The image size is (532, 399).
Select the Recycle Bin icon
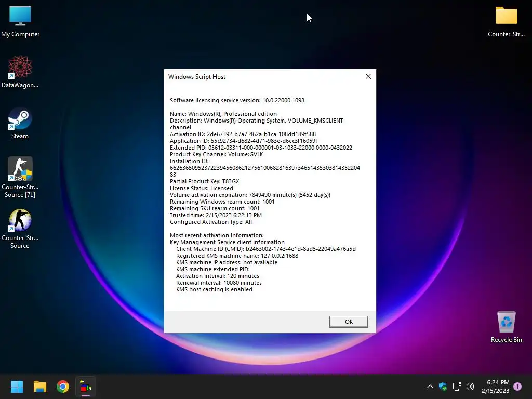tap(506, 327)
